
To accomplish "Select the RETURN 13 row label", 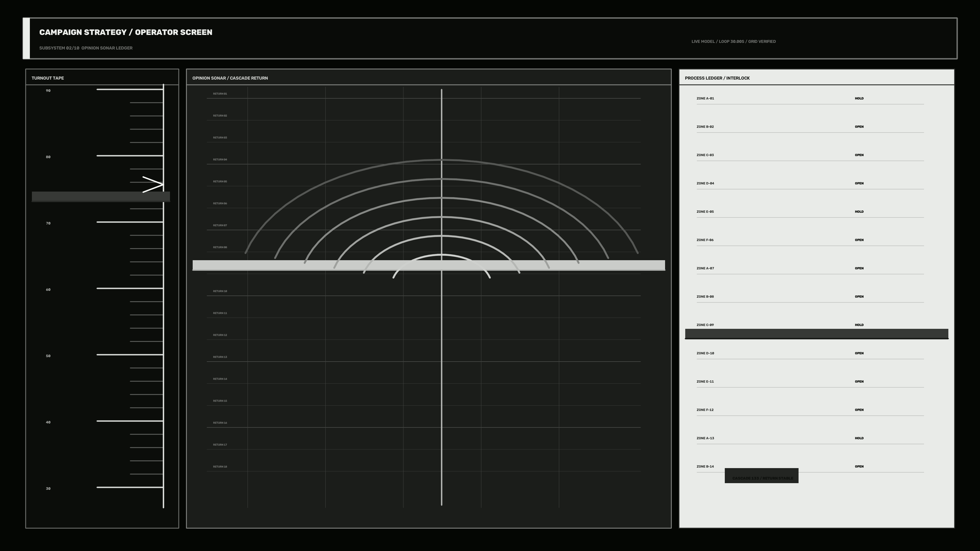I will pyautogui.click(x=220, y=357).
